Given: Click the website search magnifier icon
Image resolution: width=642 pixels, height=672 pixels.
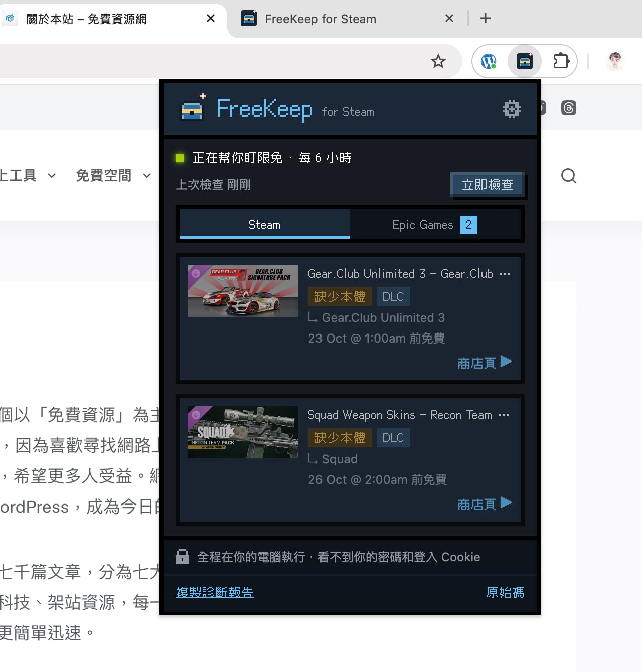Looking at the screenshot, I should click(568, 176).
